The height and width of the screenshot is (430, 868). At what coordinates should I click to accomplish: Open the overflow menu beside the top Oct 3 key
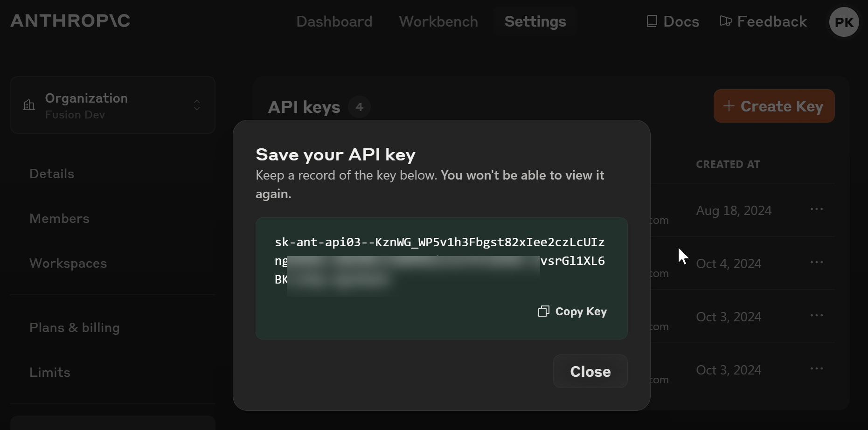click(x=817, y=315)
